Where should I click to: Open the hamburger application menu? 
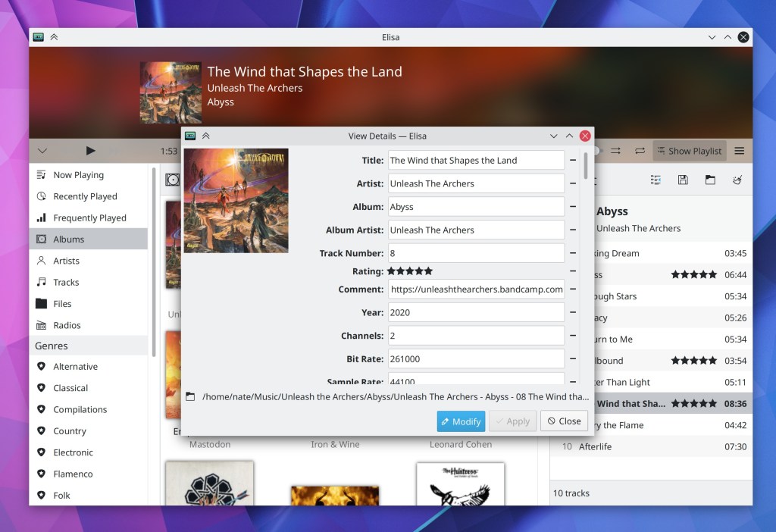click(x=739, y=151)
